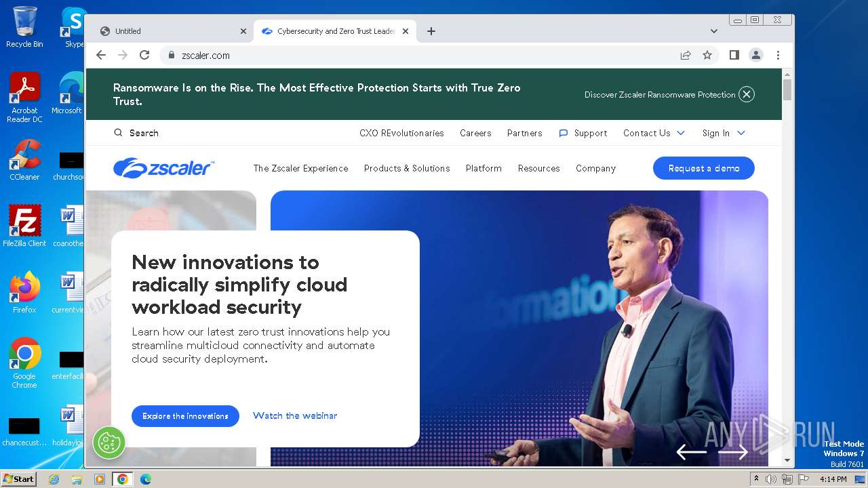This screenshot has width=868, height=488.
Task: Open Discover Zscaler Ransomware Protection link
Action: tap(660, 94)
